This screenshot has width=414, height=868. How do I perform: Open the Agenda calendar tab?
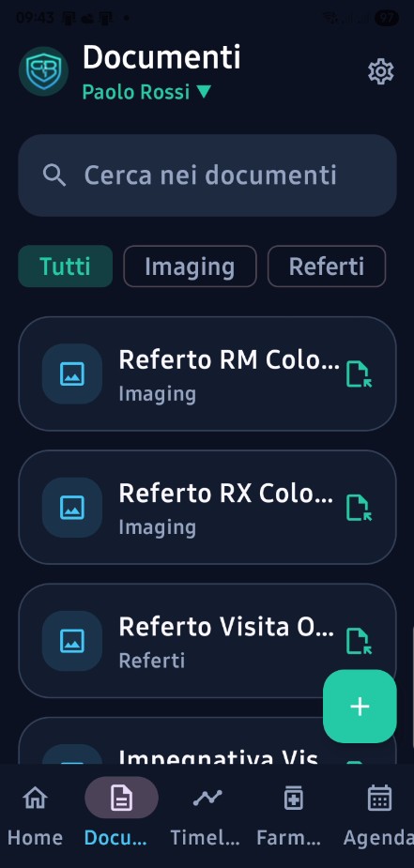tap(379, 815)
